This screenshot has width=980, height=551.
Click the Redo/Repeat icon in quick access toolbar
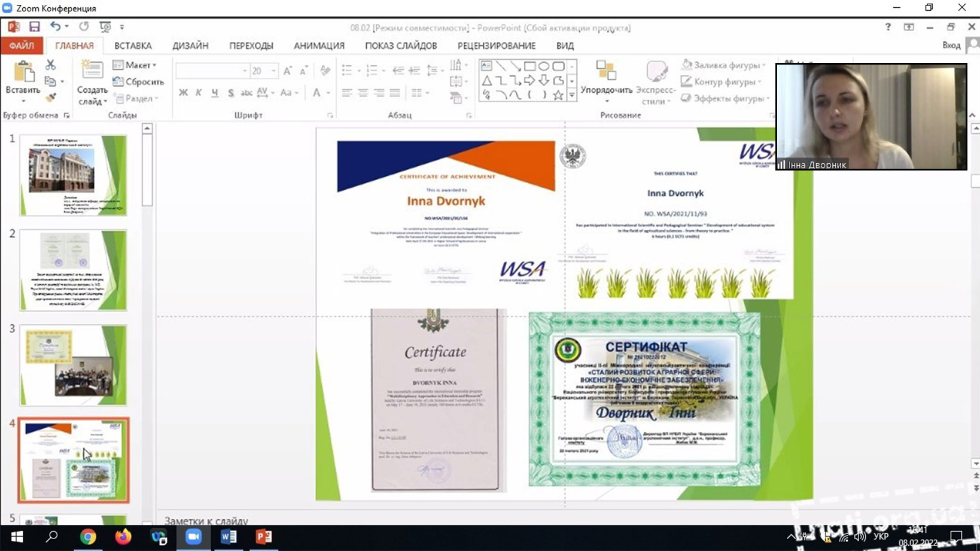(84, 26)
